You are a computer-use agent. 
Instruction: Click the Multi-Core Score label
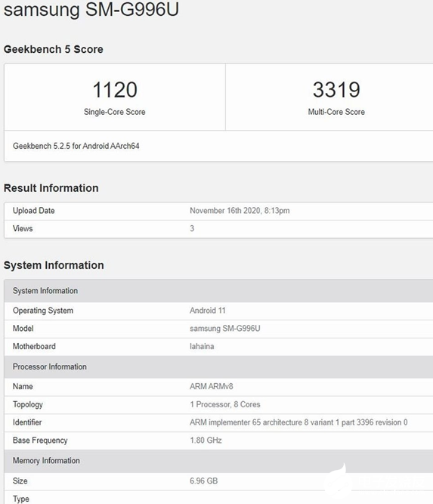point(336,112)
